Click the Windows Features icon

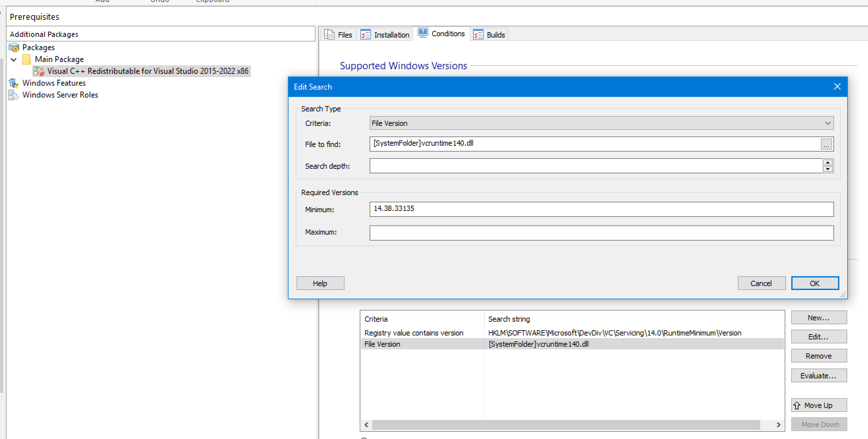pyautogui.click(x=14, y=83)
